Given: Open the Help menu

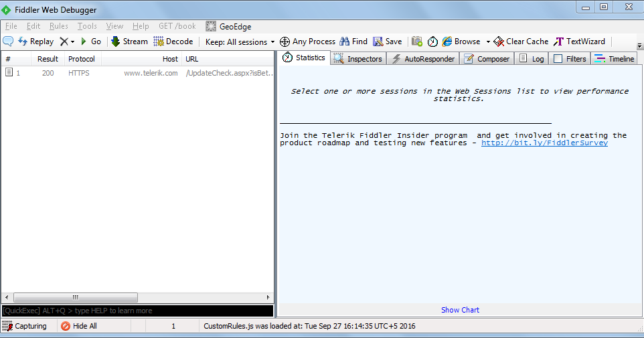Looking at the screenshot, I should (x=141, y=26).
